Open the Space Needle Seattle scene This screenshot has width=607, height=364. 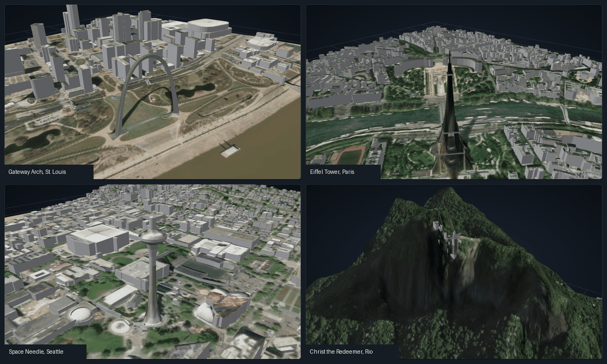pyautogui.click(x=152, y=272)
